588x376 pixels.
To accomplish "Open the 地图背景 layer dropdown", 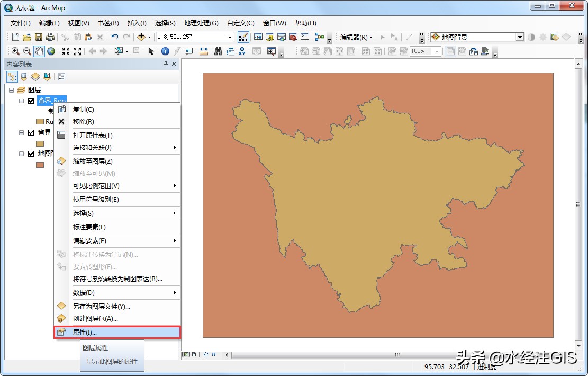I will pyautogui.click(x=520, y=37).
